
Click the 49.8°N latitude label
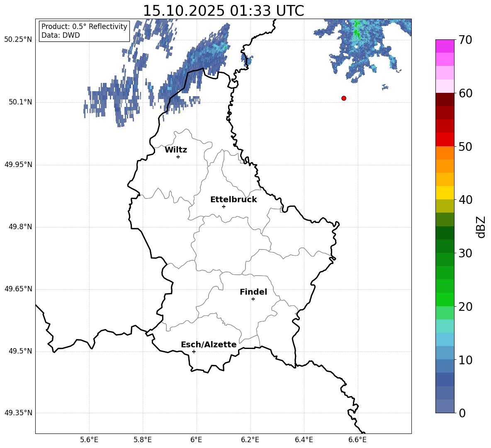click(20, 227)
